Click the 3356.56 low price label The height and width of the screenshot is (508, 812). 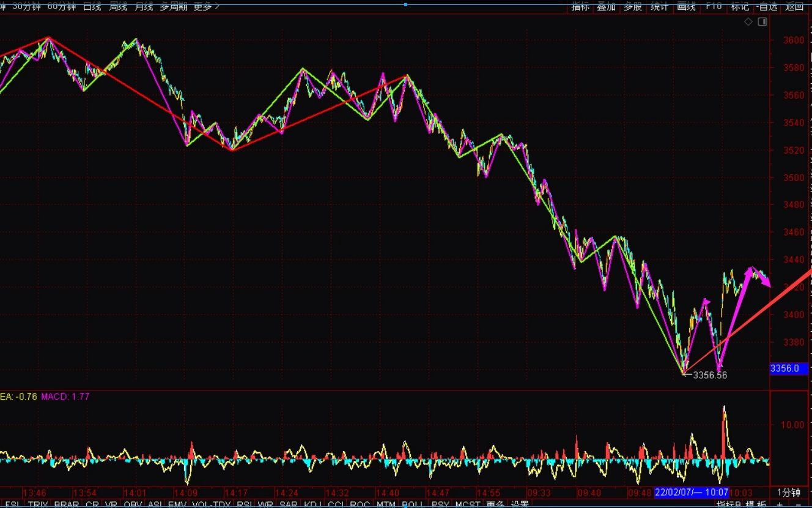pos(710,375)
